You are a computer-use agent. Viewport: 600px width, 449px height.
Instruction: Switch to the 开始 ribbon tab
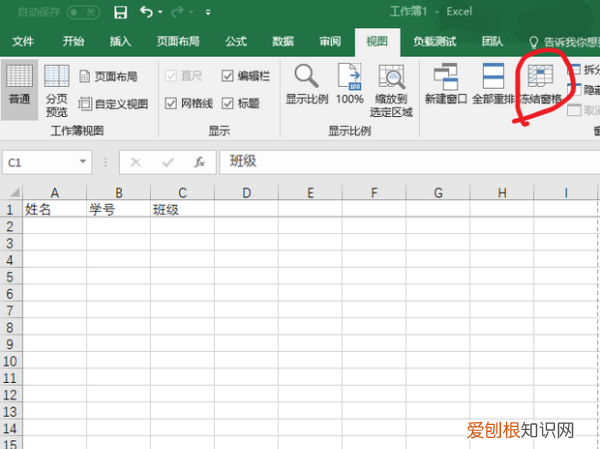73,41
